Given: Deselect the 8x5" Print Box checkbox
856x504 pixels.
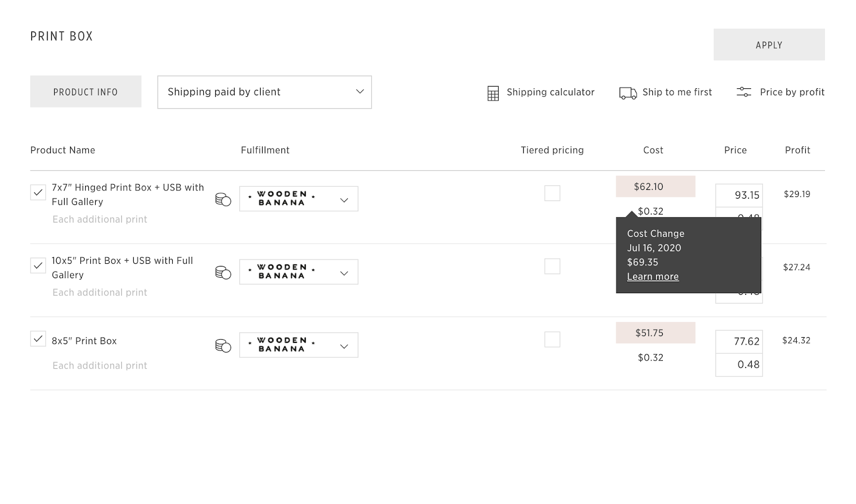Looking at the screenshot, I should point(38,339).
